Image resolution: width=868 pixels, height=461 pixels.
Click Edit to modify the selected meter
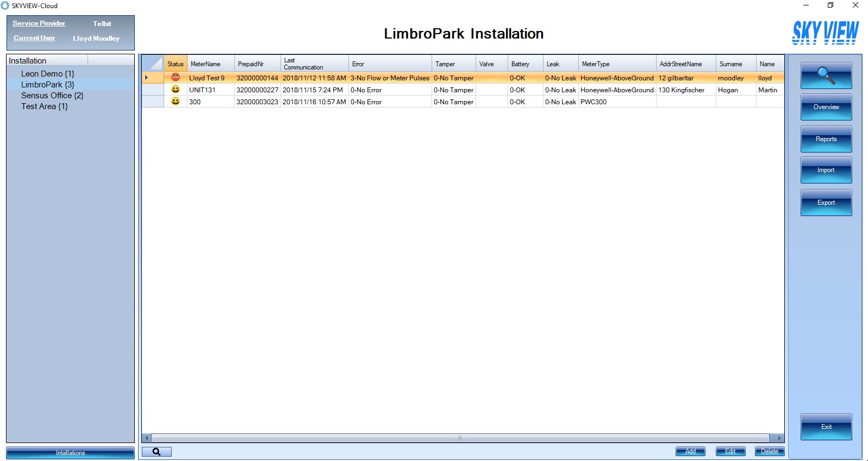(730, 451)
